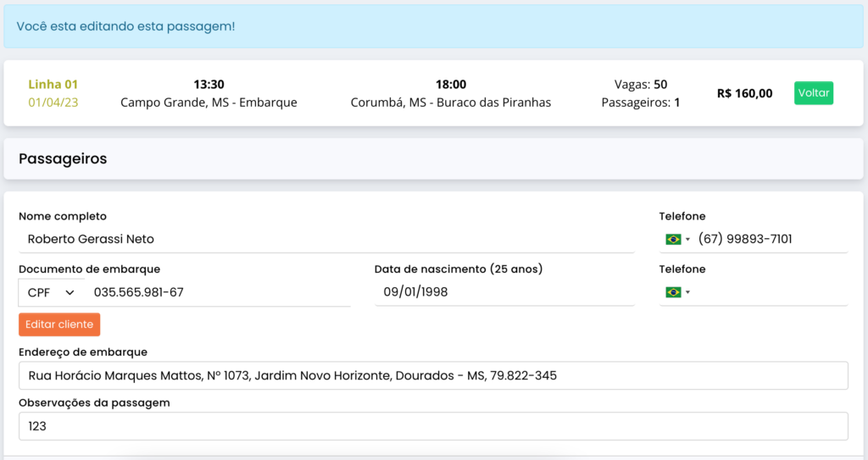Click the green Voltar button
The image size is (868, 460).
click(x=813, y=93)
